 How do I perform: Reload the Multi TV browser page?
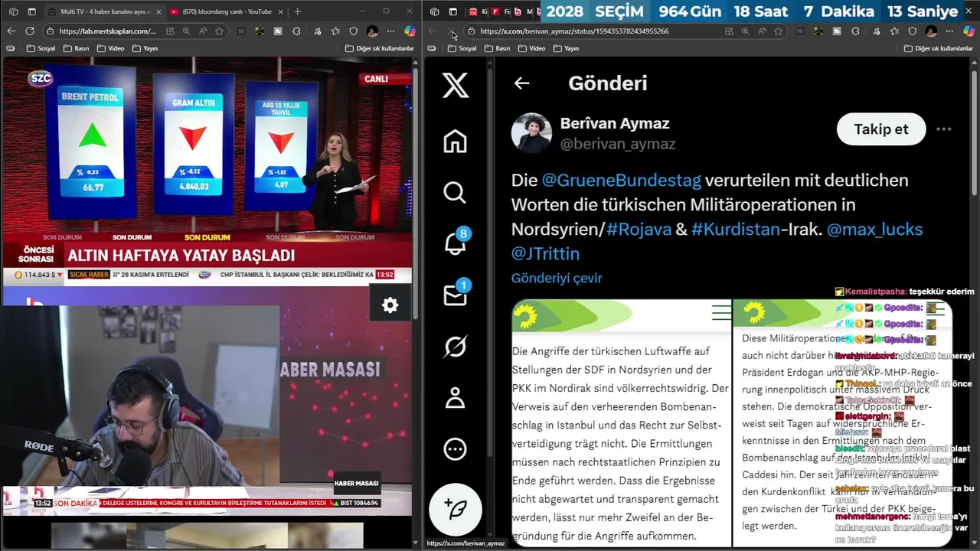click(x=29, y=31)
